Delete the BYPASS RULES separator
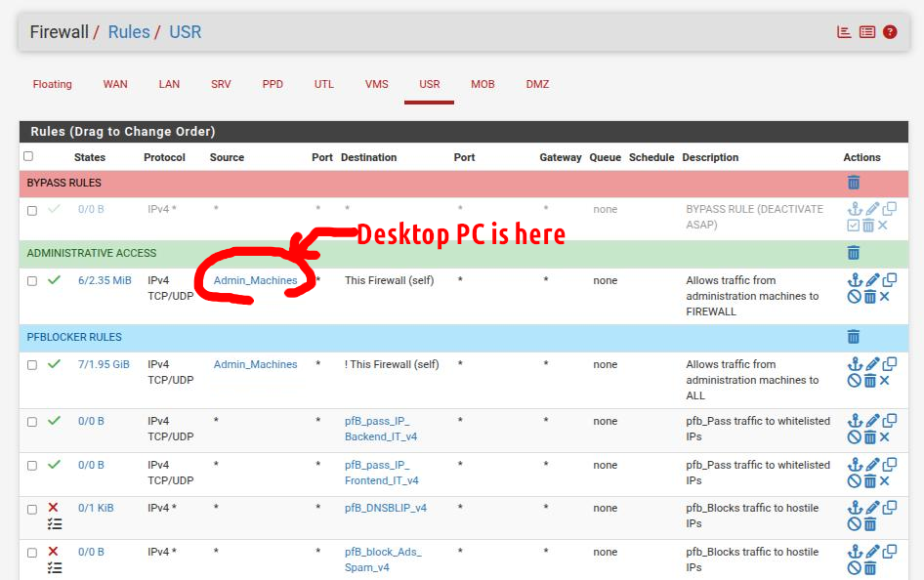 [854, 183]
